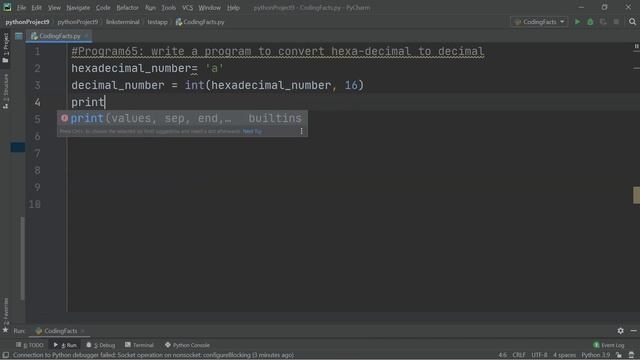Open completion popup three-dots options
640x360 pixels.
pos(301,131)
